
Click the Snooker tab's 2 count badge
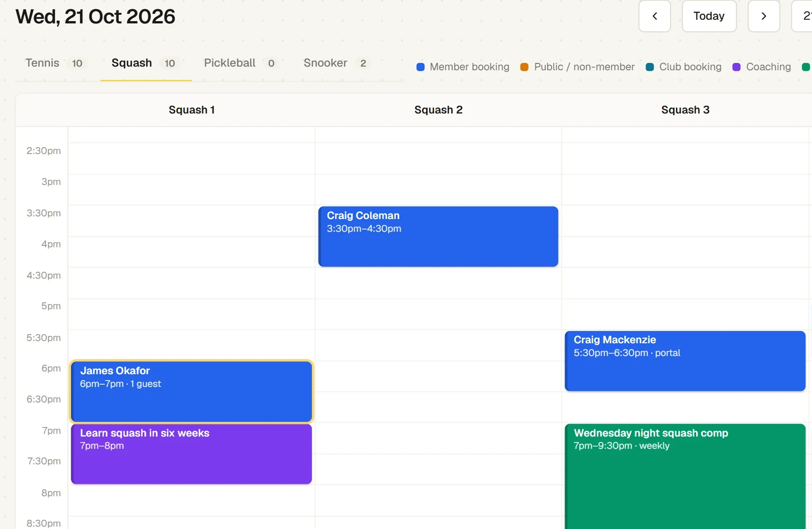(x=363, y=63)
